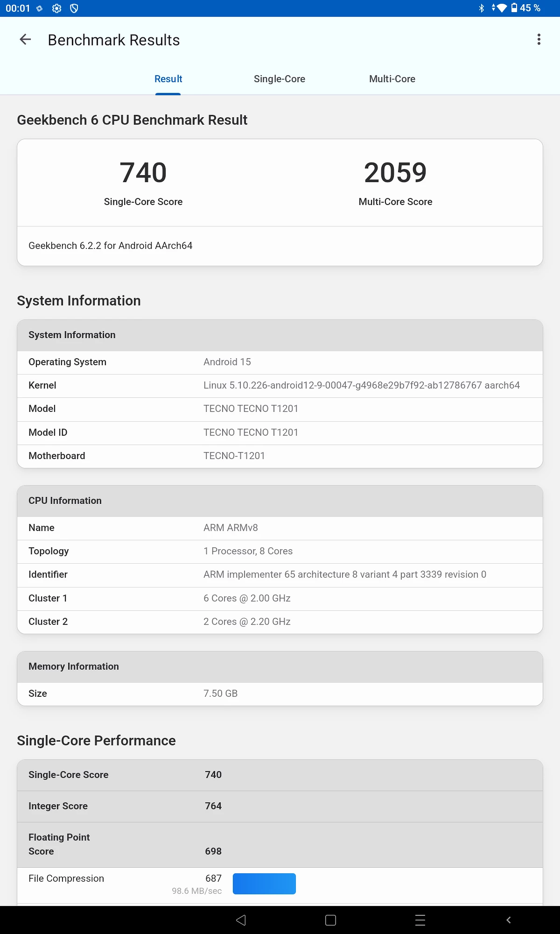Tap the Geekbench 6.2.2 version text
Viewport: 560px width, 934px height.
point(111,246)
